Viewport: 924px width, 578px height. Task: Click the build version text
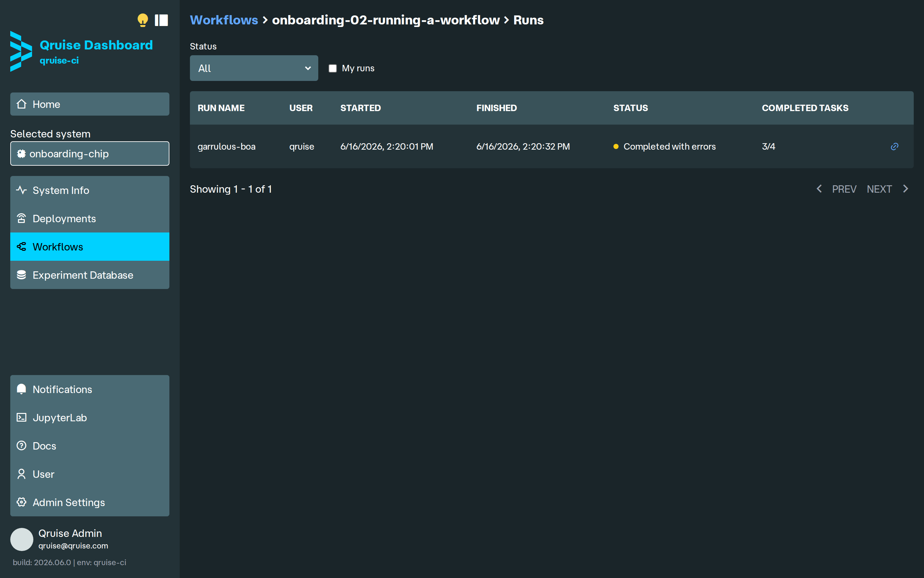42,562
